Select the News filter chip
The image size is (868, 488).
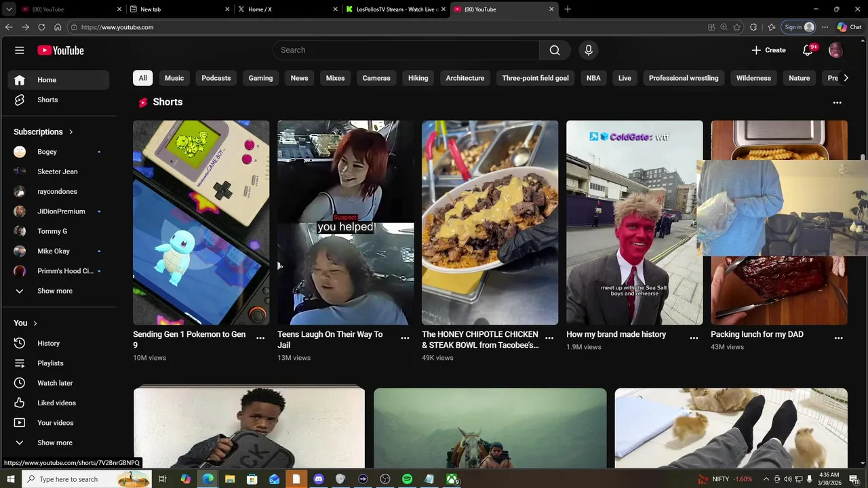click(x=299, y=78)
